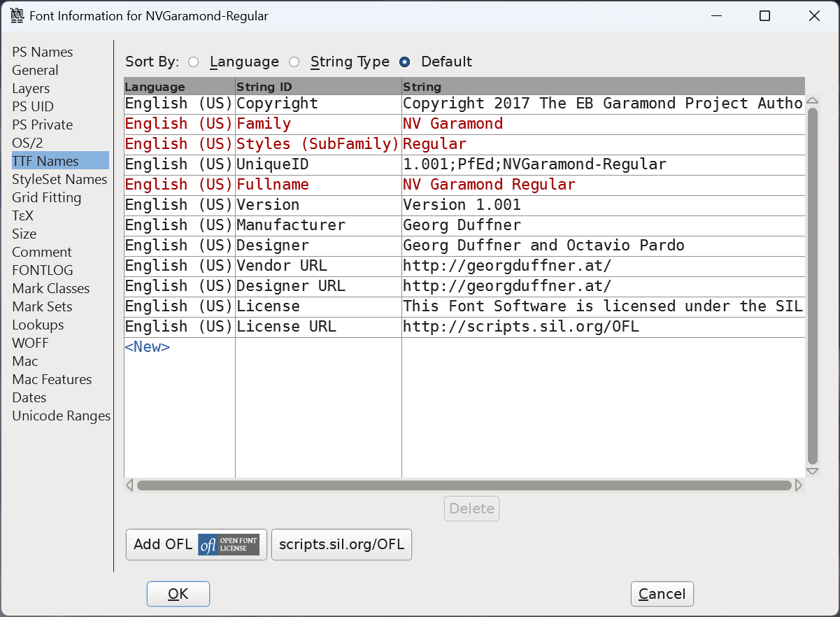Switch to the Layers section

point(31,89)
